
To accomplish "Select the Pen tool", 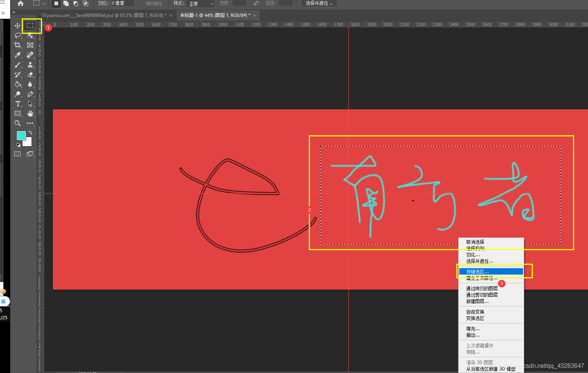I will [30, 94].
